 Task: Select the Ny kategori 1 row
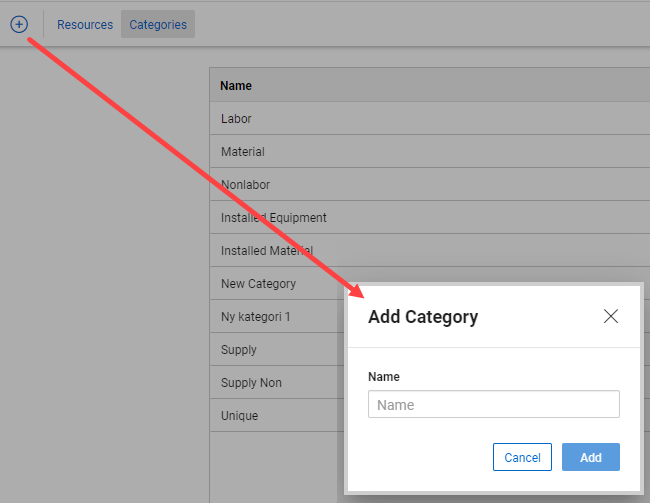coord(260,317)
